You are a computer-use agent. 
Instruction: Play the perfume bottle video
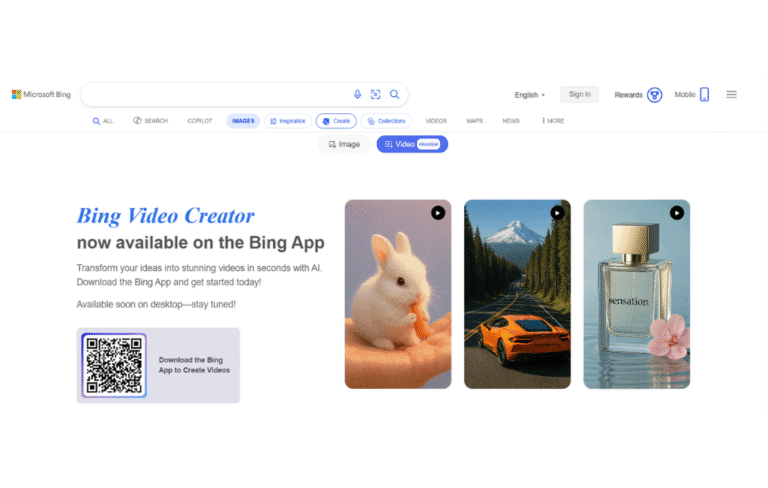pyautogui.click(x=677, y=212)
